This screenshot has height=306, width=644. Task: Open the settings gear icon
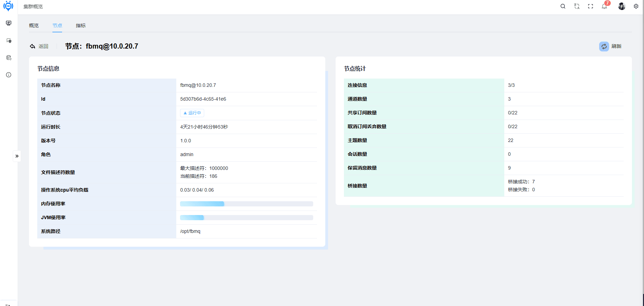pos(636,6)
